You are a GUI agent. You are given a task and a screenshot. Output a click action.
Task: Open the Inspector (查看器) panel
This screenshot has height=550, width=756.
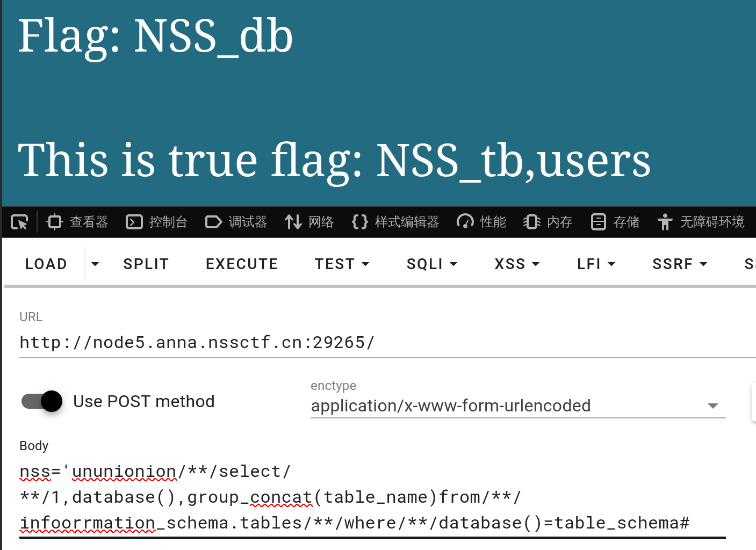point(78,222)
